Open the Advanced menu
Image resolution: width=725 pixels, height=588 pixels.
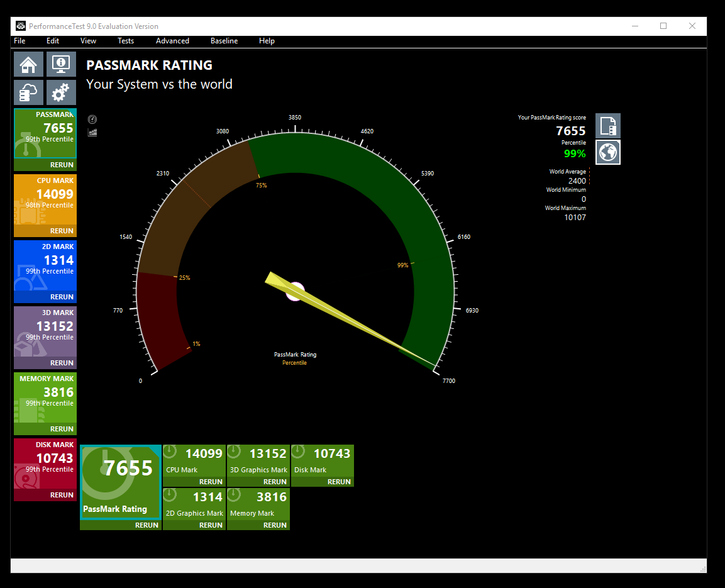(x=172, y=41)
